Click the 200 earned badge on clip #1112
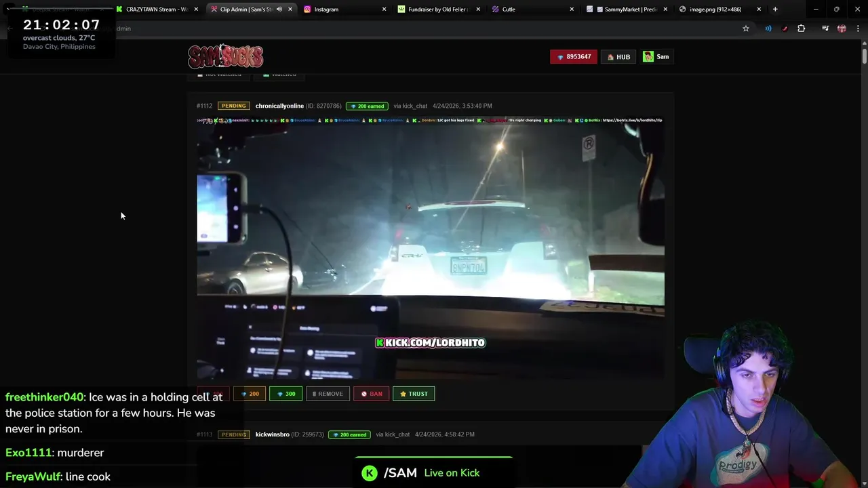This screenshot has height=488, width=868. point(368,106)
